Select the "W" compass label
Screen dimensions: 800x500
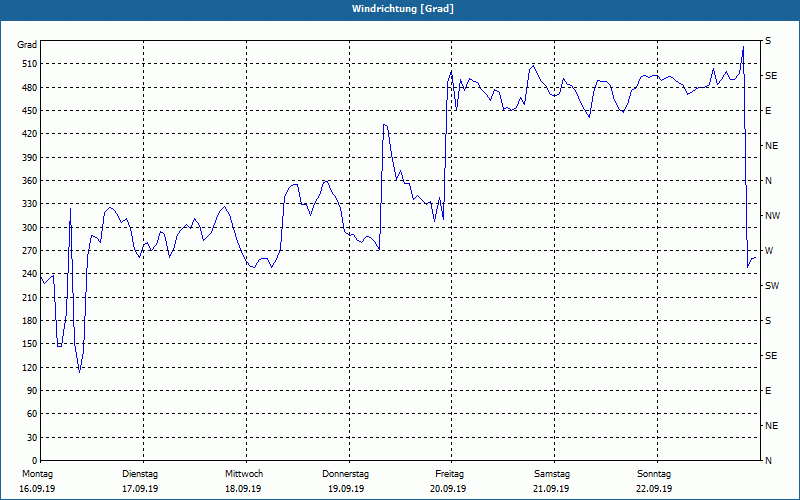(x=769, y=251)
